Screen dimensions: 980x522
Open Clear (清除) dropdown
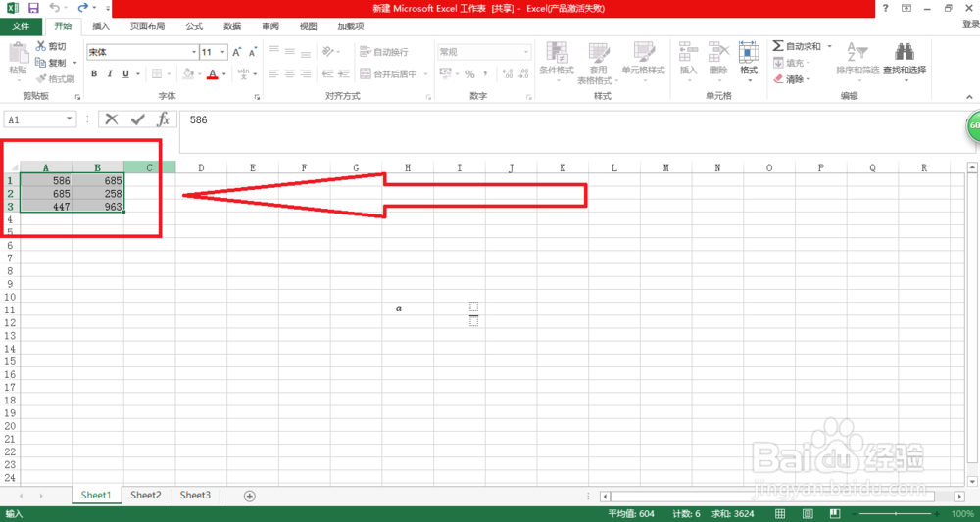791,79
